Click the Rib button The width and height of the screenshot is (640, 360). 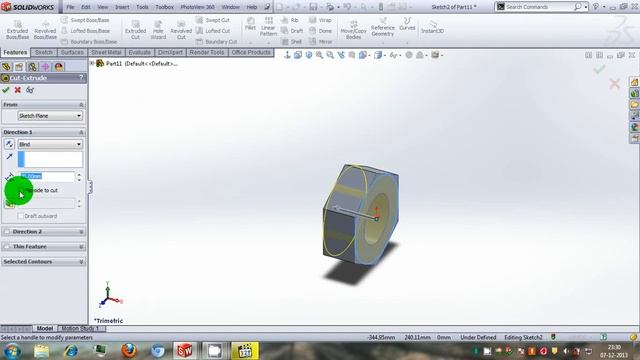tap(290, 20)
